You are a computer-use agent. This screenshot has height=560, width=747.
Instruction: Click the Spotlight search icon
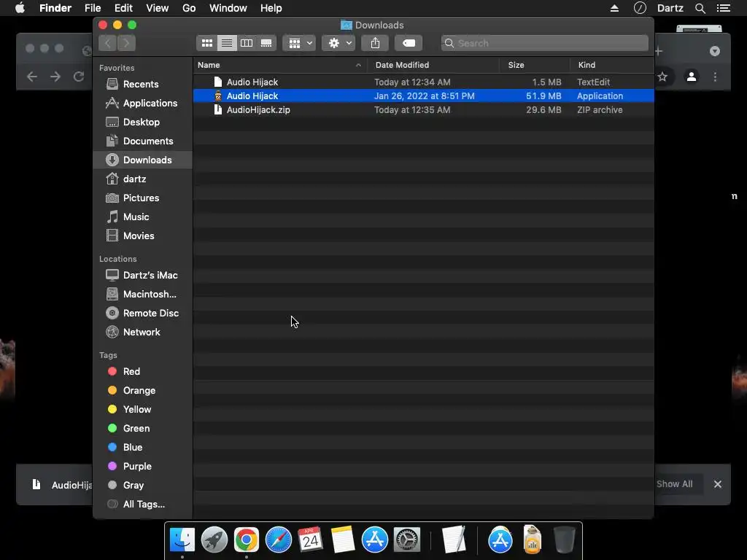(700, 8)
